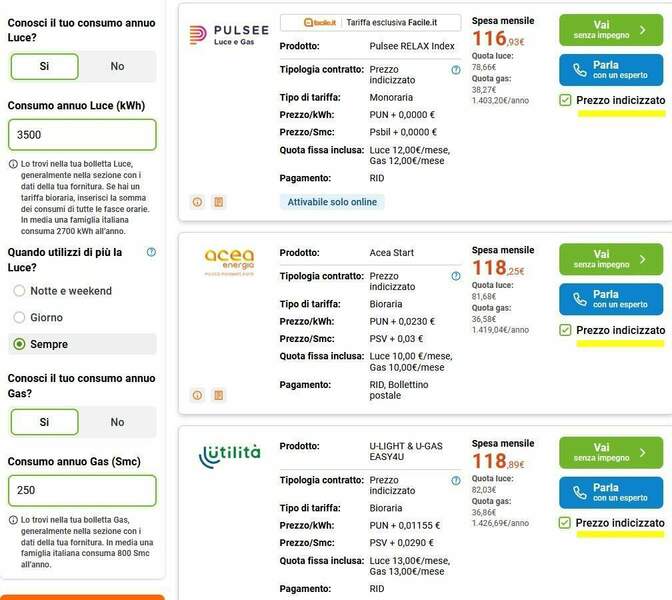The height and width of the screenshot is (600, 672).
Task: Click the help icon next to 'Quando utilizzi di più la Luce?'
Action: coord(151,253)
